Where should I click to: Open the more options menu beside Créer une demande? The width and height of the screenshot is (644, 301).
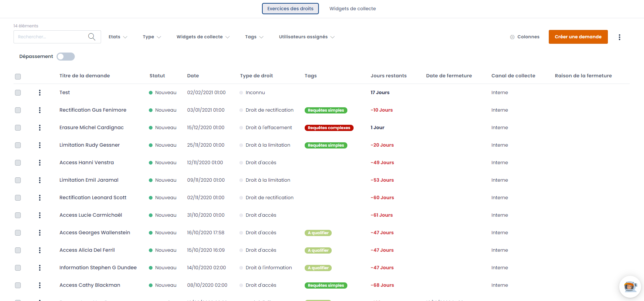619,37
